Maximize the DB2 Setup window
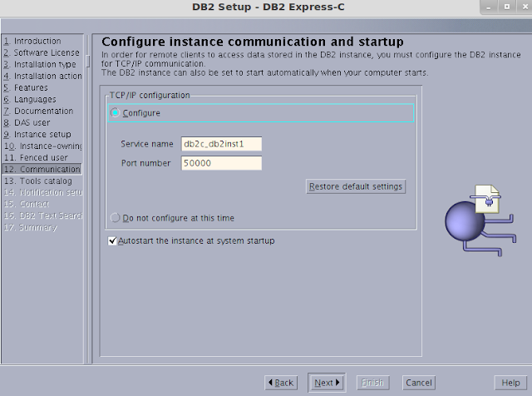The image size is (532, 396). (507, 7)
